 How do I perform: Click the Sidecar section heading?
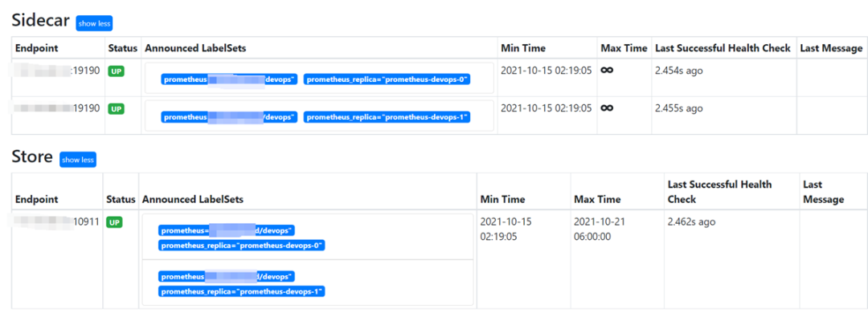point(40,22)
